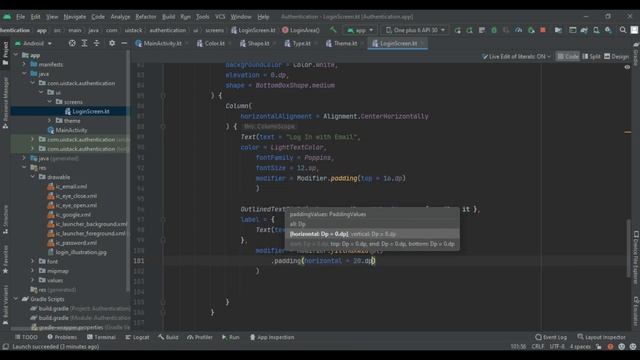Screen dimensions: 640x360
Task: Open the SDK Manager toolbar icon
Action: (608, 30)
